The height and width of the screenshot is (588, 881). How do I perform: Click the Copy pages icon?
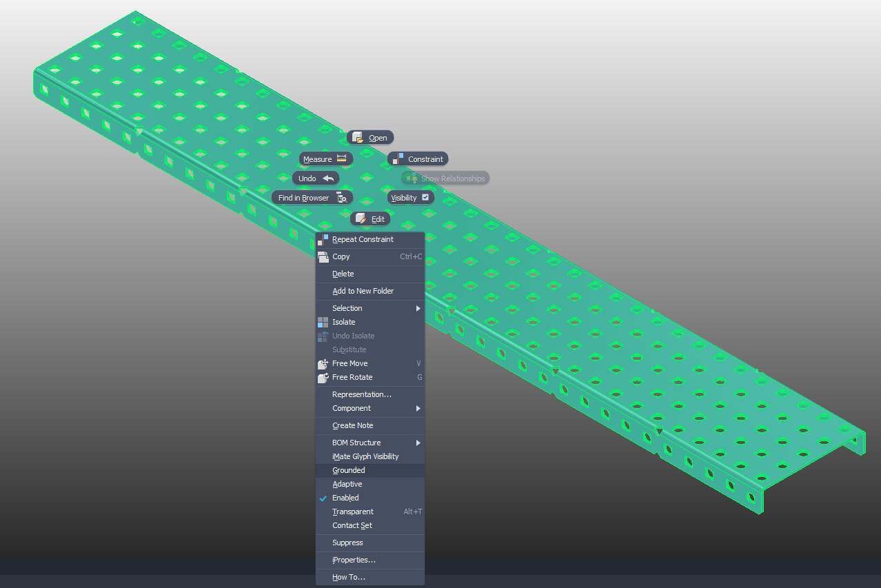click(x=323, y=256)
